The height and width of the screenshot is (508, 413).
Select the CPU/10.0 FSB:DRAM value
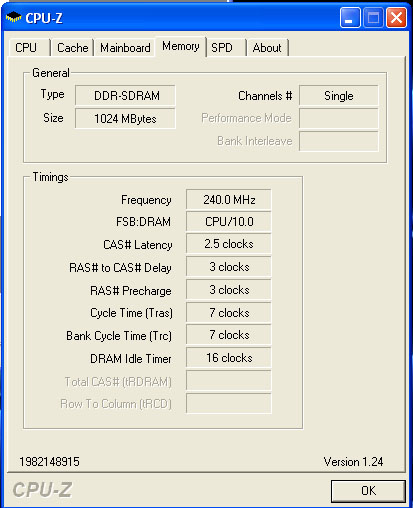pos(229,222)
